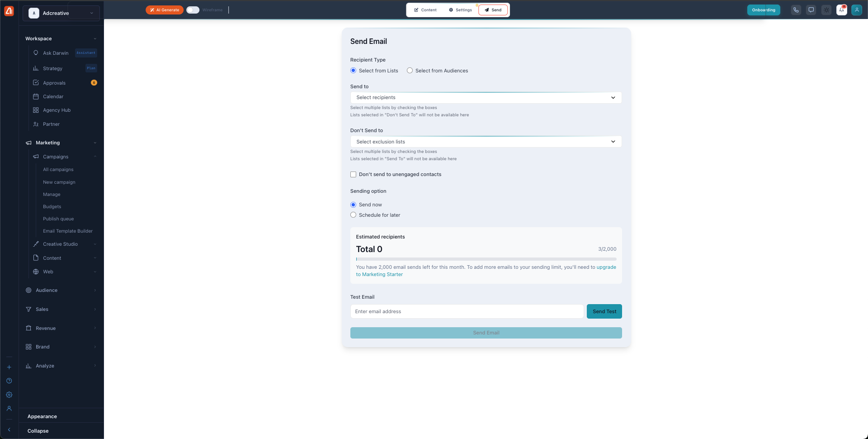Screen dimensions: 868x439
Task: Open the help question mark icon
Action: click(9, 381)
